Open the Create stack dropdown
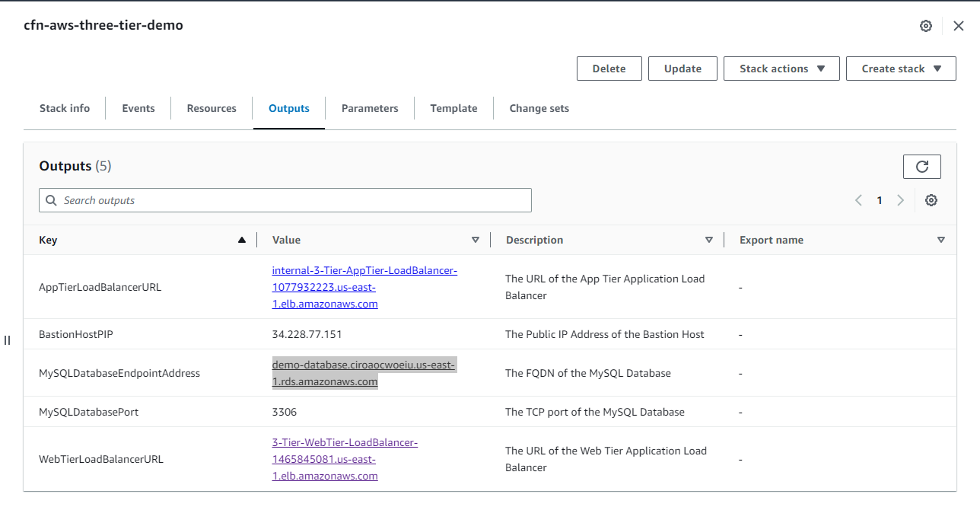980x526 pixels. coord(901,68)
